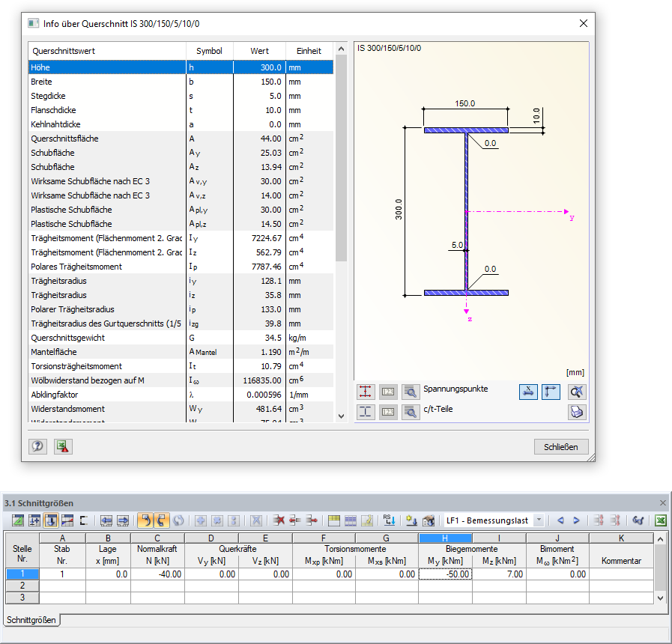
Task: Open the LF1 - Bemessungslast load case dropdown
Action: 539,520
